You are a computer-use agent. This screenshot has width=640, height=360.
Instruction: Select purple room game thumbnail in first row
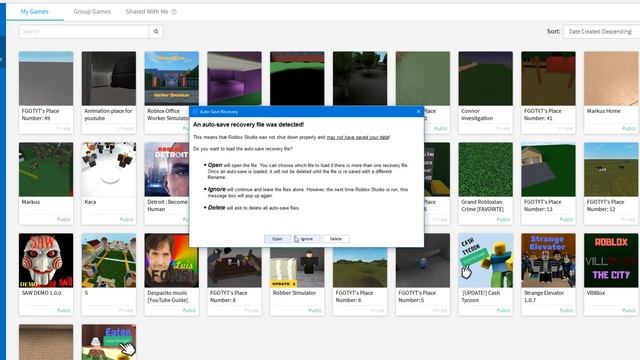pyautogui.click(x=235, y=78)
